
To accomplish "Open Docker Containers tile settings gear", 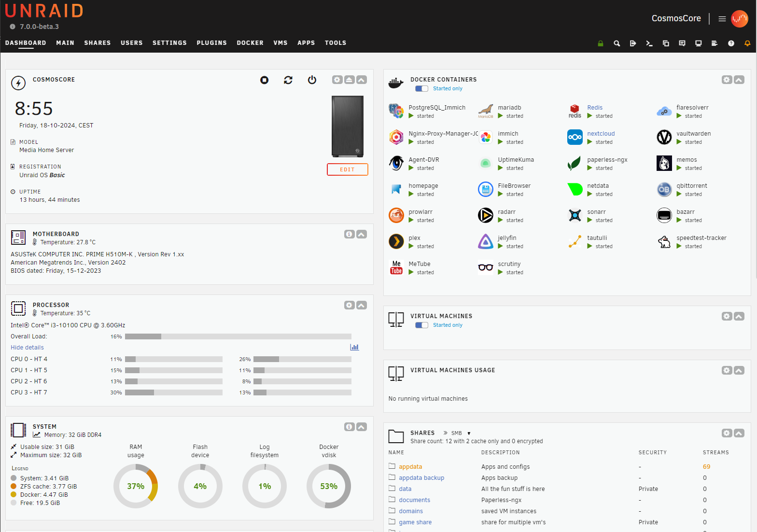I will [727, 80].
